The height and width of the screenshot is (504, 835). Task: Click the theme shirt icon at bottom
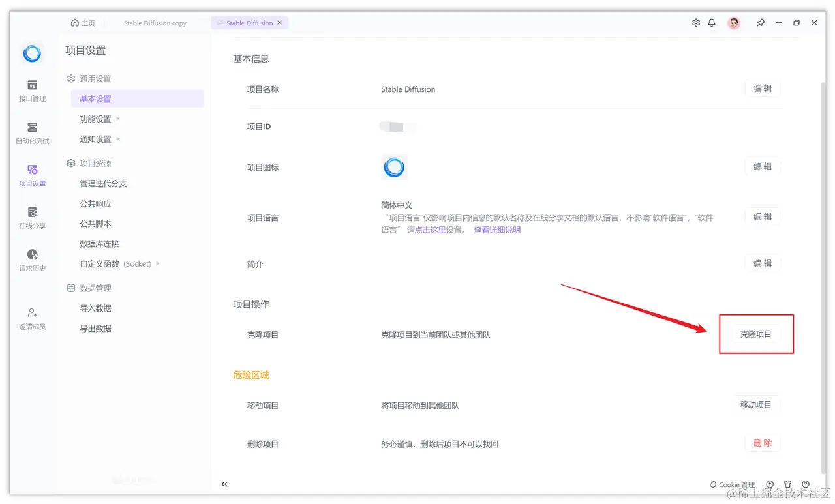(787, 484)
